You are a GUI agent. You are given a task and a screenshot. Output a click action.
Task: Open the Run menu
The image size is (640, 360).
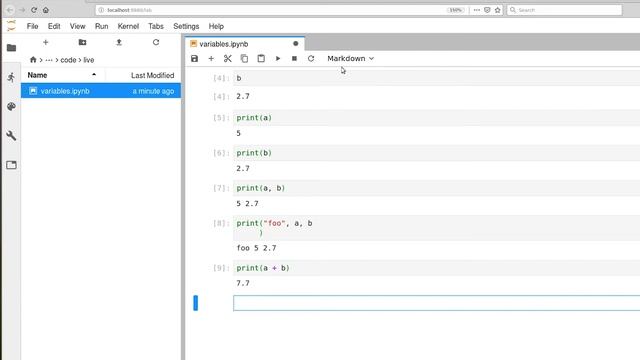point(101,26)
